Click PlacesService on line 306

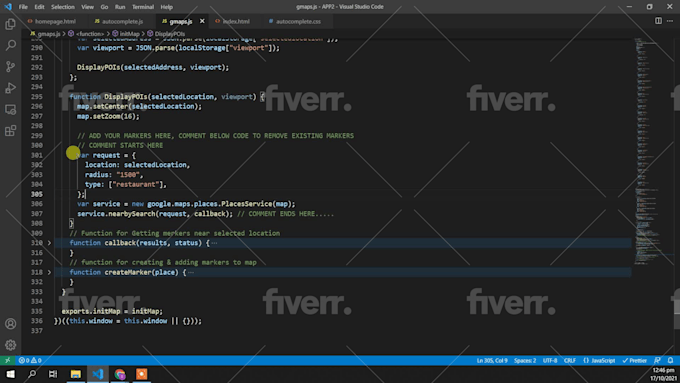(x=247, y=204)
